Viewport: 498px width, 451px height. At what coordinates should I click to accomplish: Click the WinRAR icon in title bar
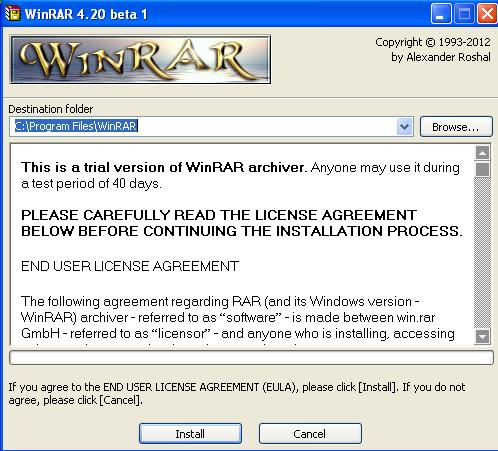pyautogui.click(x=13, y=13)
